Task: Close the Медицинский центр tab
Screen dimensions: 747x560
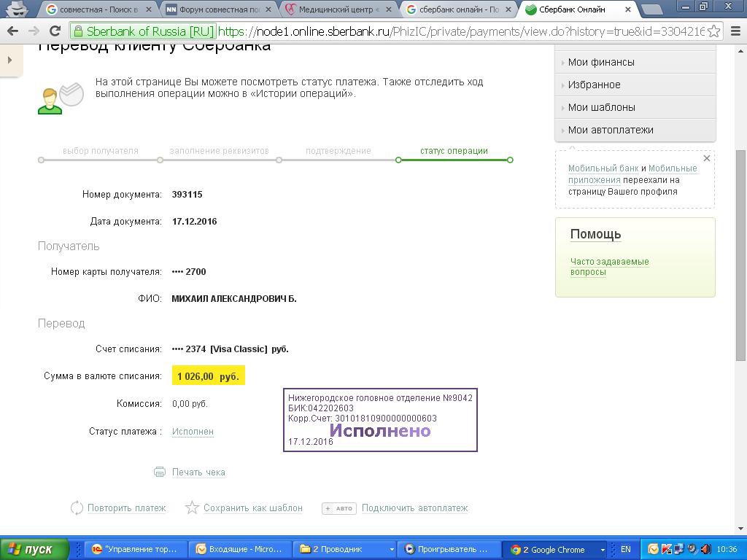Action: 390,9
